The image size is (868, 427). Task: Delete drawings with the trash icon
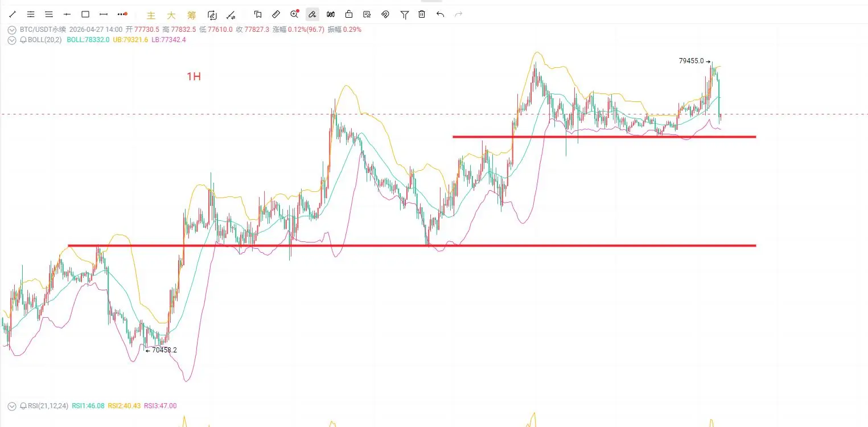[x=422, y=14]
